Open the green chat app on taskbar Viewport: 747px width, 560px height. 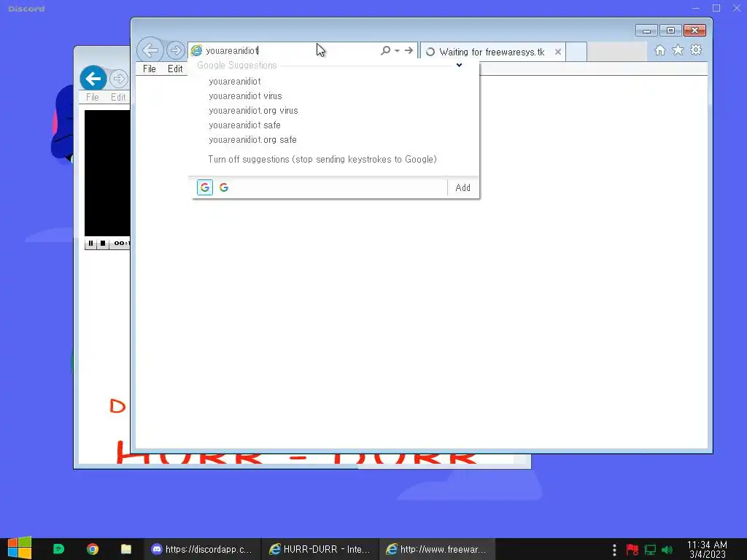point(58,549)
